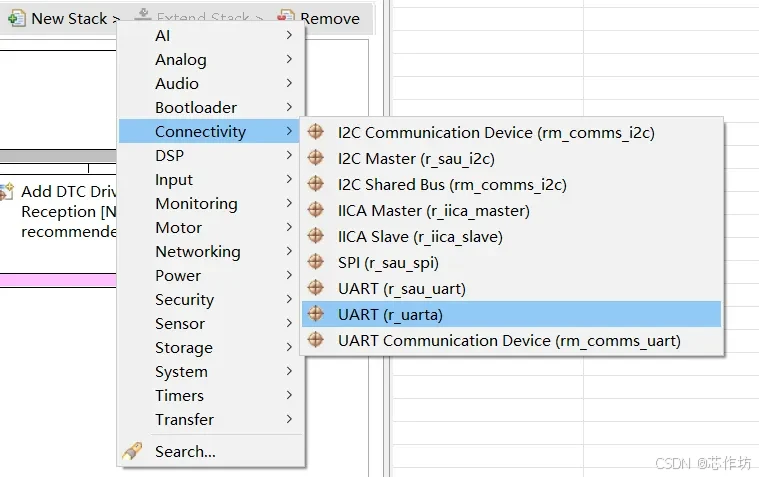
Task: Open the System menu category
Action: coord(209,371)
